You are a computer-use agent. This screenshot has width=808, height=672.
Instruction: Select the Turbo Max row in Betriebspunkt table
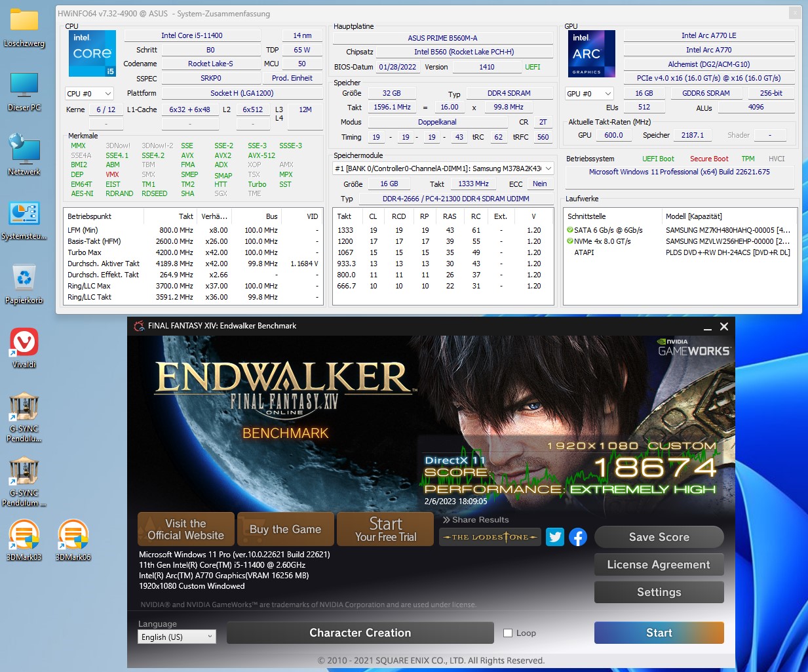tap(193, 252)
